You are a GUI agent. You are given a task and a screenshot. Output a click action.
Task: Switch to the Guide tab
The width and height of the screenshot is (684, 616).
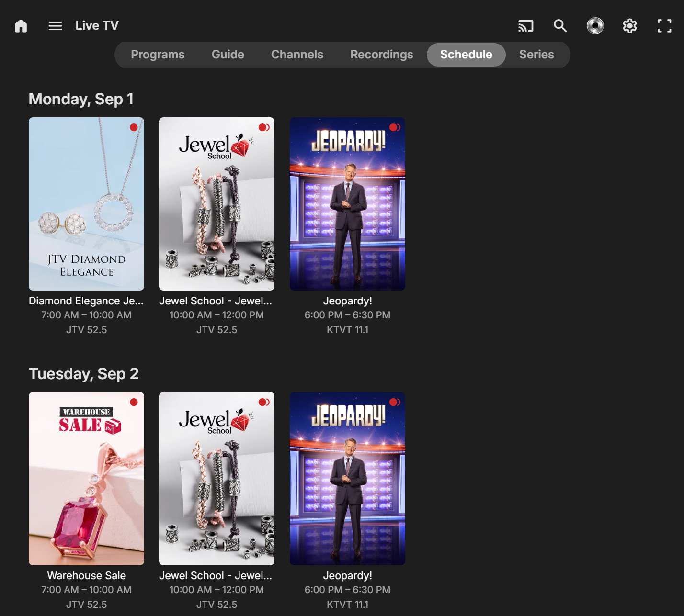click(x=228, y=55)
